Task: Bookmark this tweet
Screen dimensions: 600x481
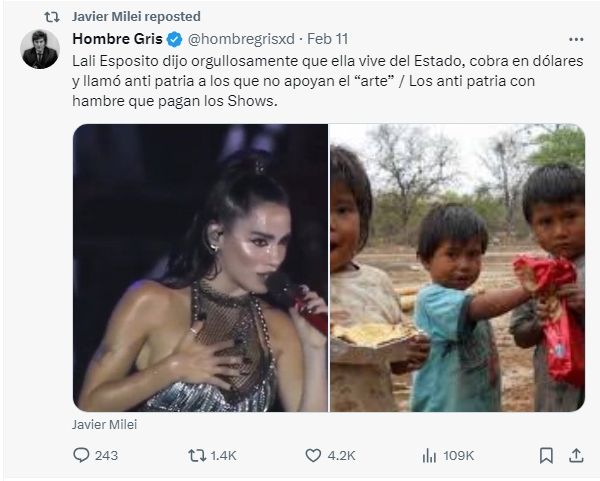Action: point(546,455)
